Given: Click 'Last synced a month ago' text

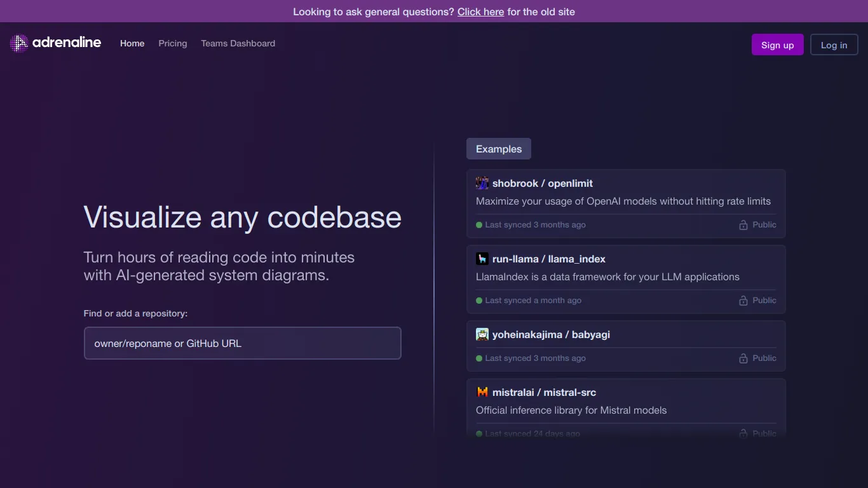Looking at the screenshot, I should tap(533, 301).
